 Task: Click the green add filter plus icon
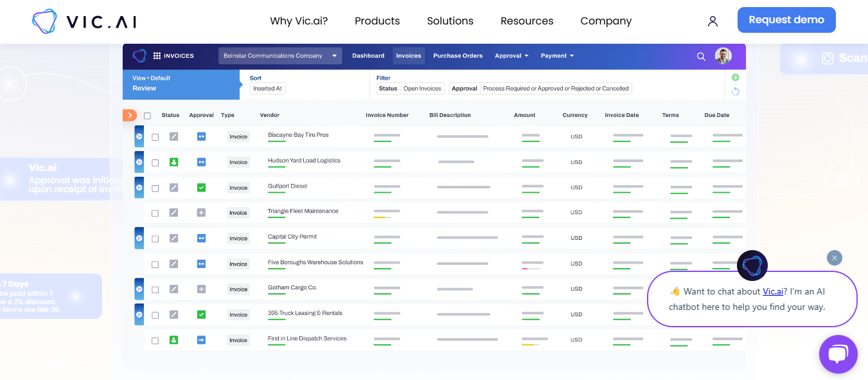click(x=736, y=77)
